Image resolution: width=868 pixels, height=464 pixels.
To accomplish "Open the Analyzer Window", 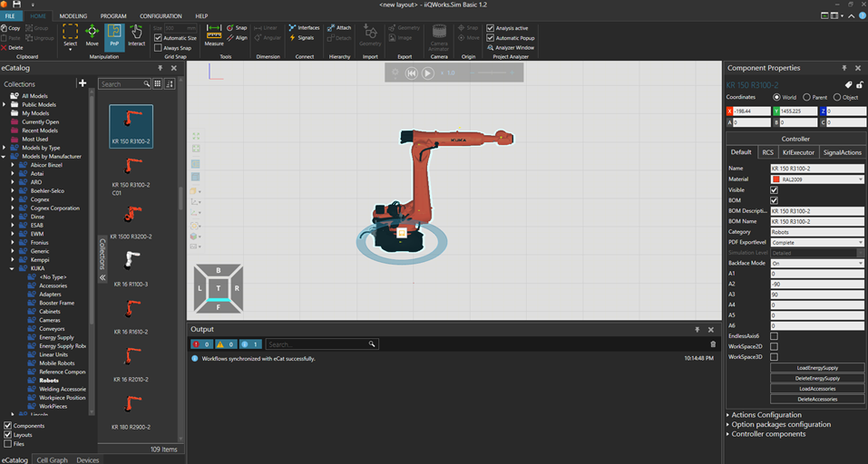I will coord(511,47).
